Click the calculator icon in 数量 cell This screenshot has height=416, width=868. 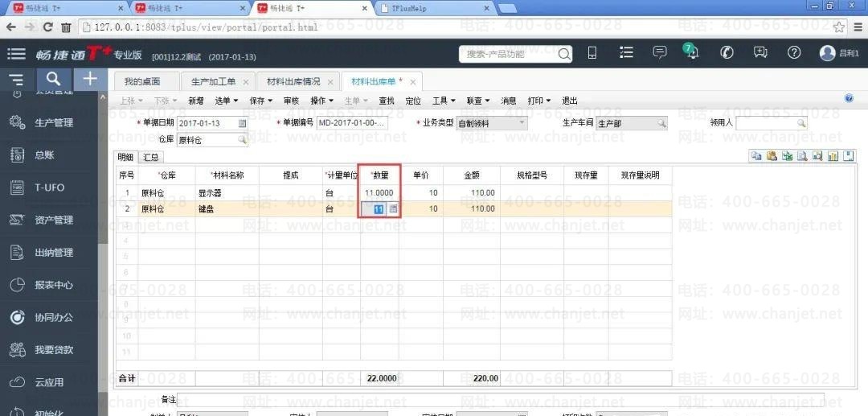[393, 209]
